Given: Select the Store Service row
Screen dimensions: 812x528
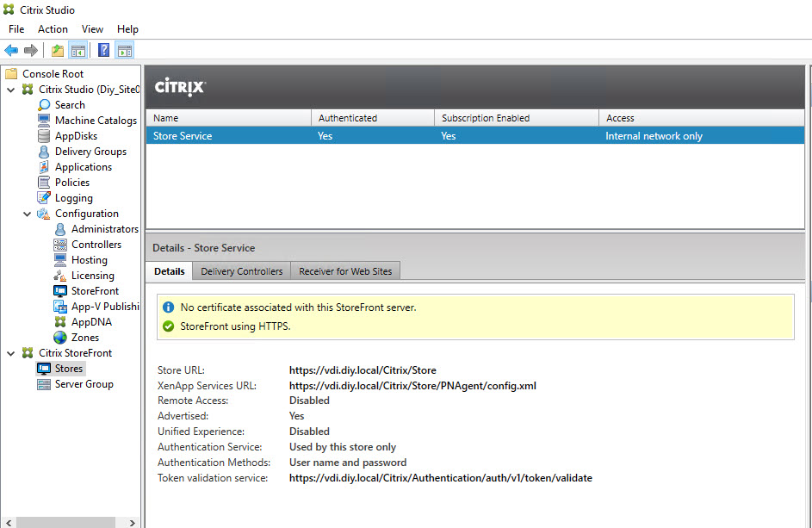Looking at the screenshot, I should pos(474,136).
